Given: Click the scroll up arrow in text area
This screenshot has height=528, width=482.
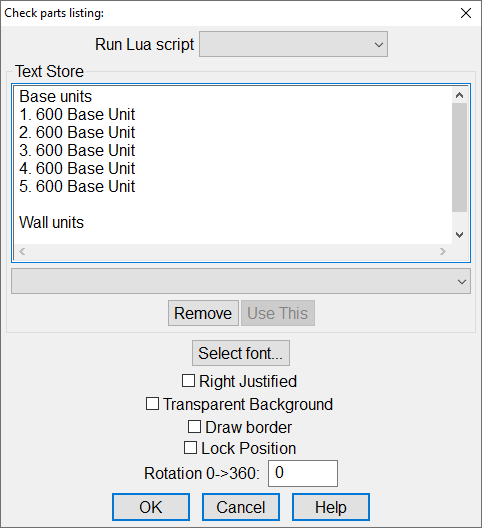Looking at the screenshot, I should click(x=459, y=95).
